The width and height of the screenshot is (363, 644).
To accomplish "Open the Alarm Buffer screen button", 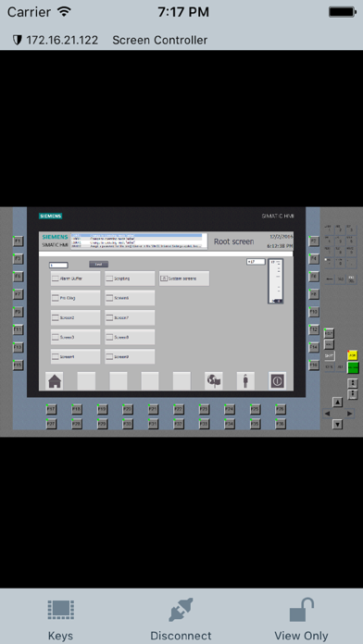I will [x=76, y=279].
